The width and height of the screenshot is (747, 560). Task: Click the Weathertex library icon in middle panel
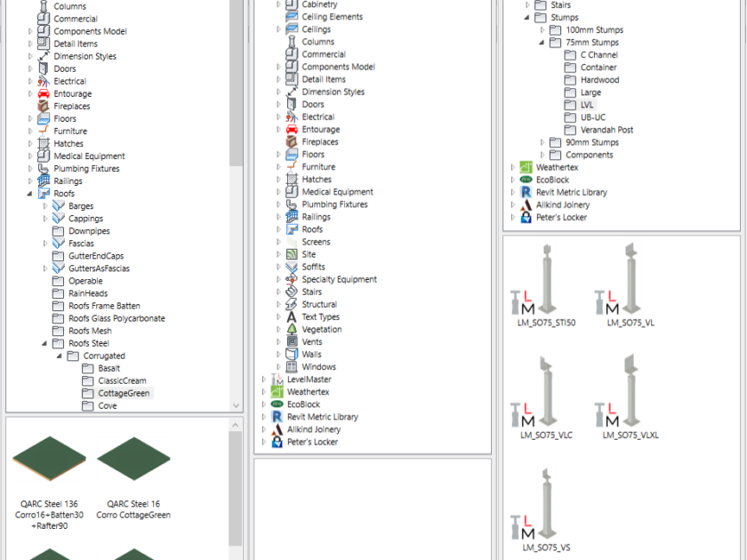[277, 391]
